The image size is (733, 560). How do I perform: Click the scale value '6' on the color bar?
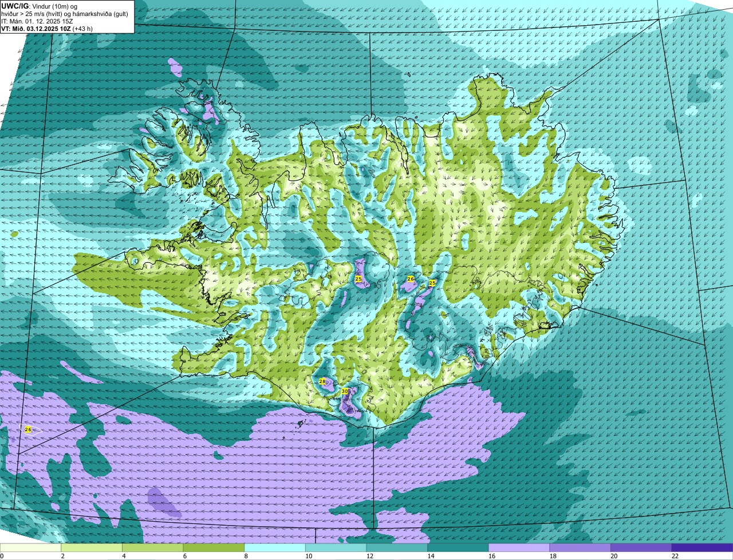184,556
